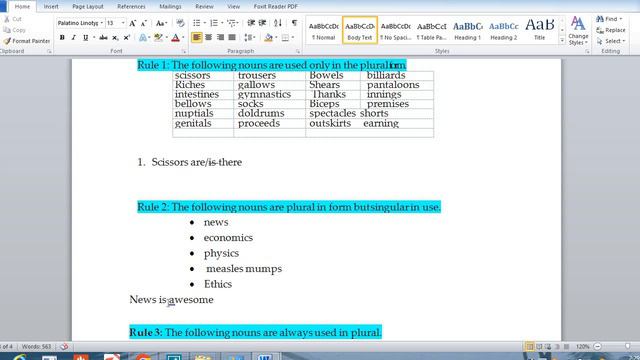The height and width of the screenshot is (360, 640).
Task: Expand bullets dropdown arrow
Action: pos(204,23)
